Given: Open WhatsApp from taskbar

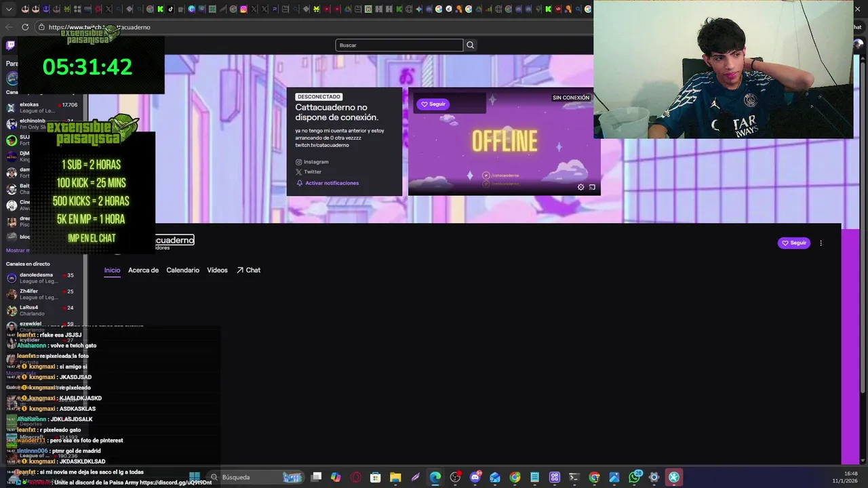Looking at the screenshot, I should pyautogui.click(x=634, y=477).
